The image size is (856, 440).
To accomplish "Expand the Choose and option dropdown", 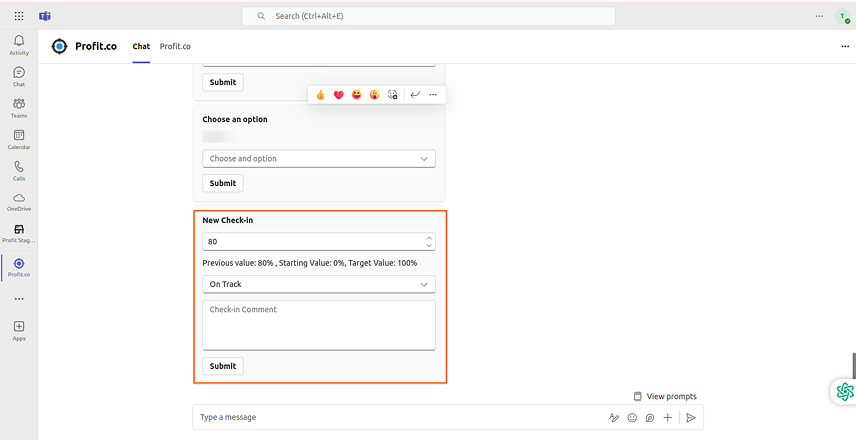I will click(x=319, y=159).
